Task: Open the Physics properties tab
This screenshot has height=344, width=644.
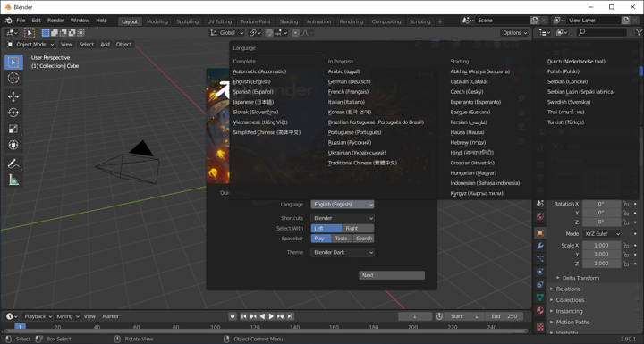Action: coord(540,272)
